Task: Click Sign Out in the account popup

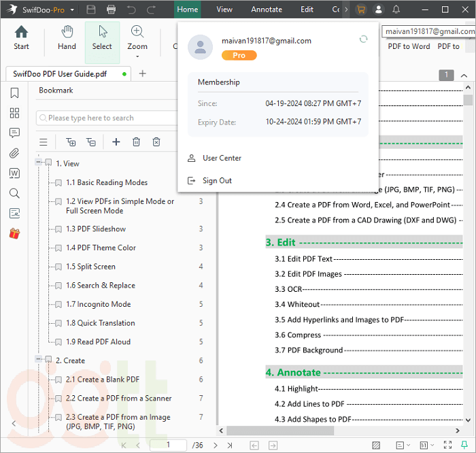Action: (x=217, y=180)
